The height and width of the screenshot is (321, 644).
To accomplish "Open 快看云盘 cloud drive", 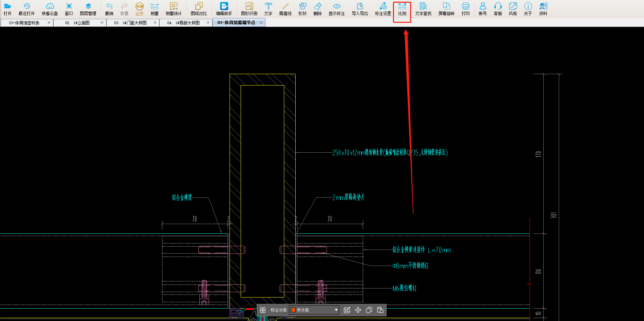I will click(50, 9).
